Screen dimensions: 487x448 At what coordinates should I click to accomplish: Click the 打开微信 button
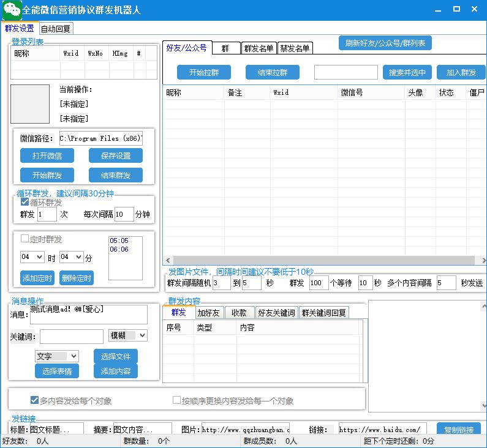tap(47, 155)
